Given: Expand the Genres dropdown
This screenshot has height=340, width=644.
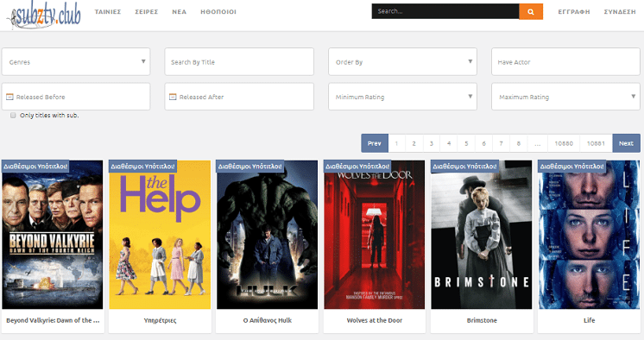Looking at the screenshot, I should point(76,61).
